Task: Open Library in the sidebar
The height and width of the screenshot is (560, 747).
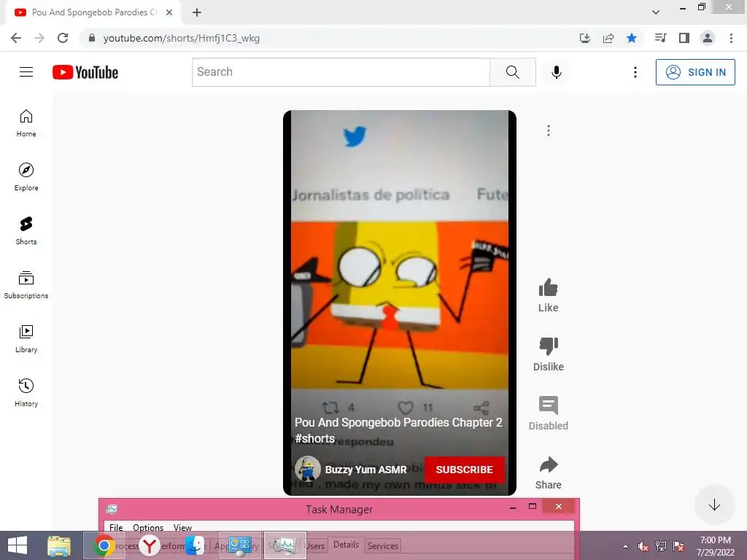Action: pyautogui.click(x=26, y=338)
